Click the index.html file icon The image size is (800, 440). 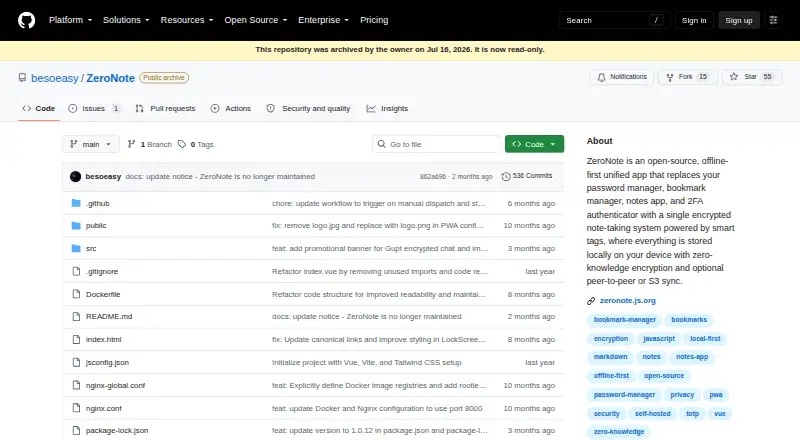76,339
